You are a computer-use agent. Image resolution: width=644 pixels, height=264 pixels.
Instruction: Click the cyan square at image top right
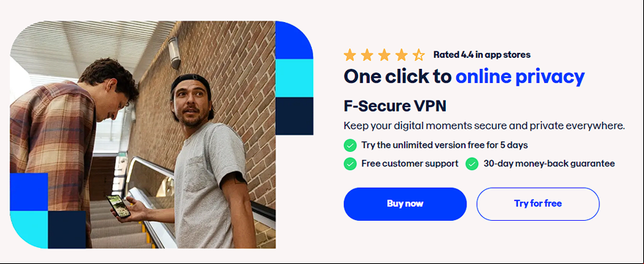[294, 78]
